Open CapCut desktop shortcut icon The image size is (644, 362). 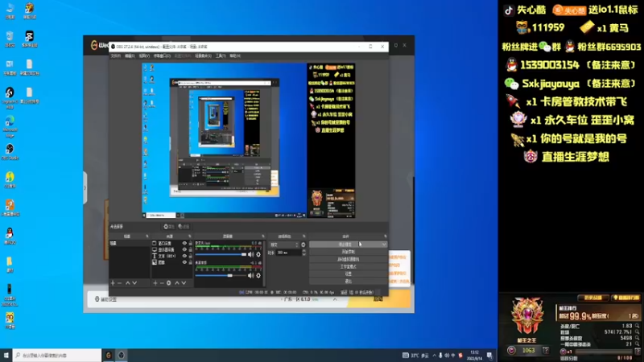tap(29, 39)
